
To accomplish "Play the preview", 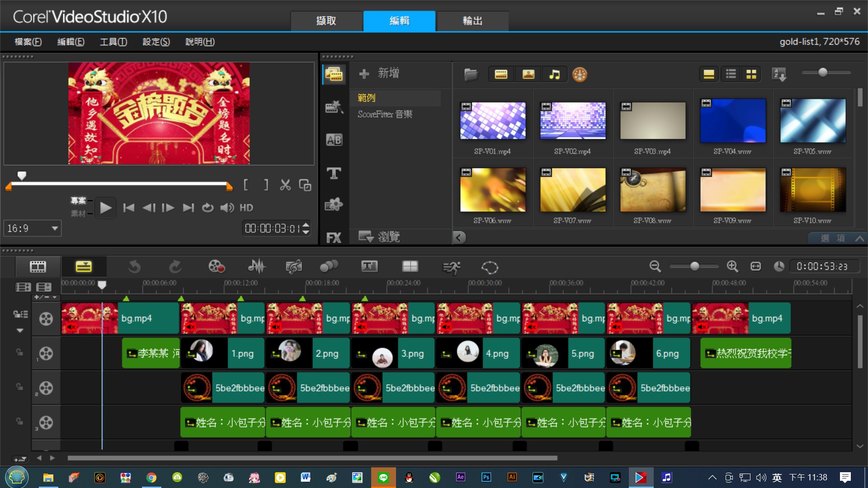I will coord(105,208).
